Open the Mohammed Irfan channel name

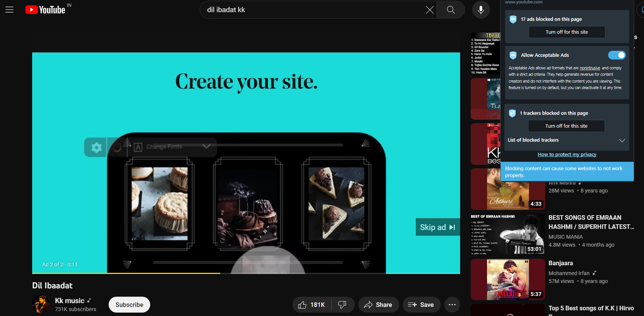point(569,273)
